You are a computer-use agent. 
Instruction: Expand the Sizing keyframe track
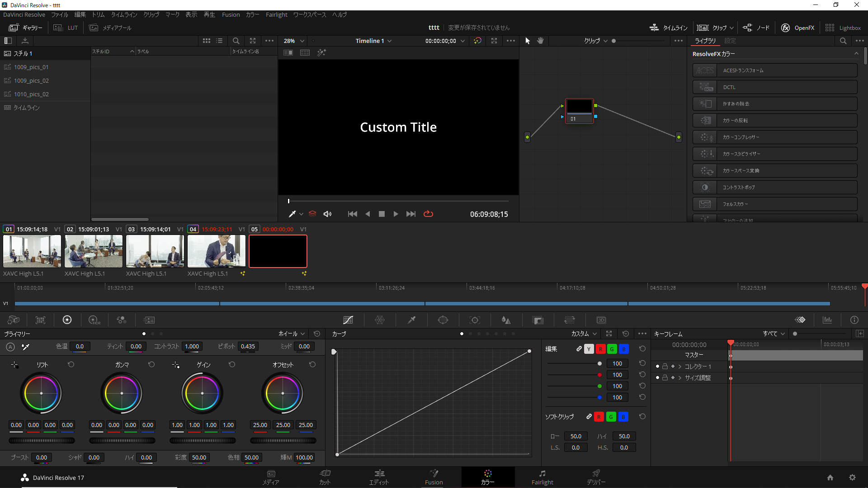point(680,378)
